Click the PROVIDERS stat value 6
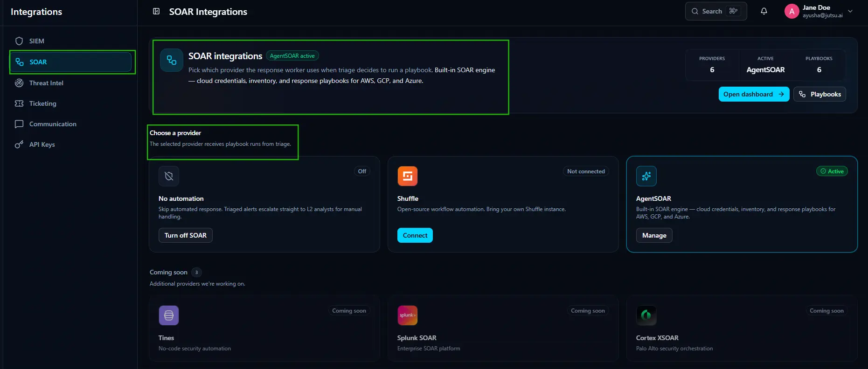 (712, 70)
